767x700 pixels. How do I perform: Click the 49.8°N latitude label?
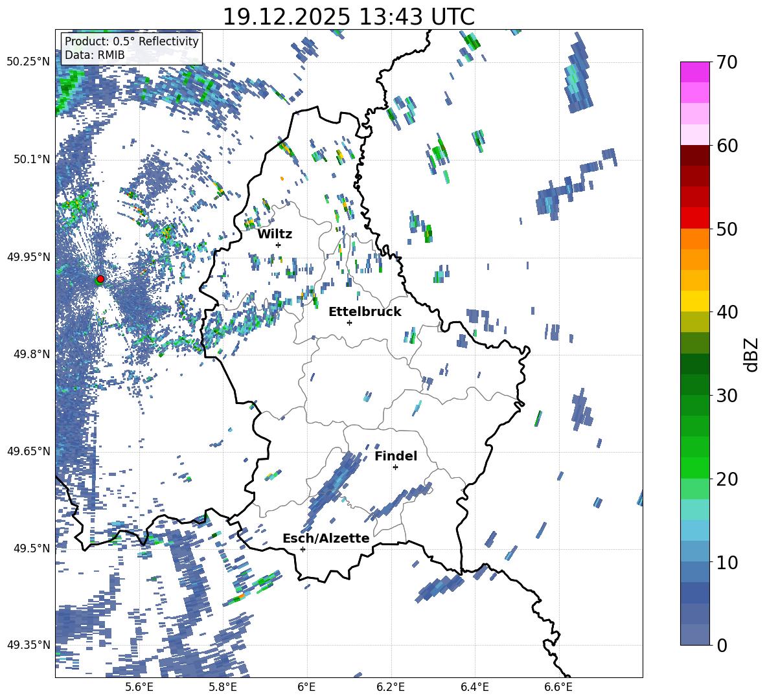coord(31,354)
